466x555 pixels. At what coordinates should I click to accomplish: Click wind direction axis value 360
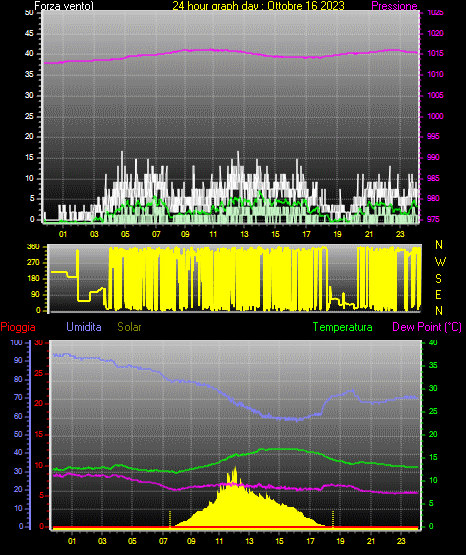click(33, 247)
